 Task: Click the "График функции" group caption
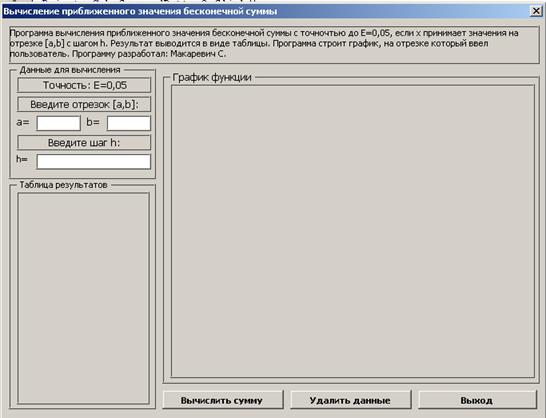(x=212, y=77)
